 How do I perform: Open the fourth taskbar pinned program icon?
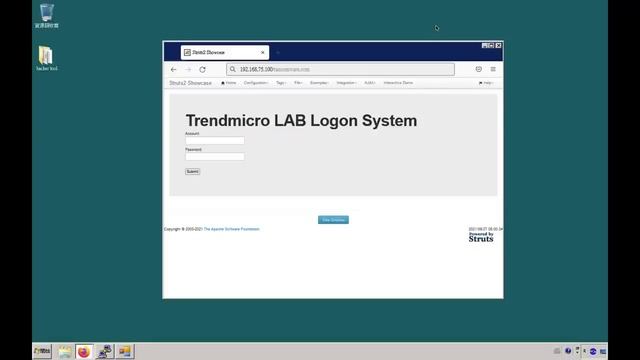[125, 351]
